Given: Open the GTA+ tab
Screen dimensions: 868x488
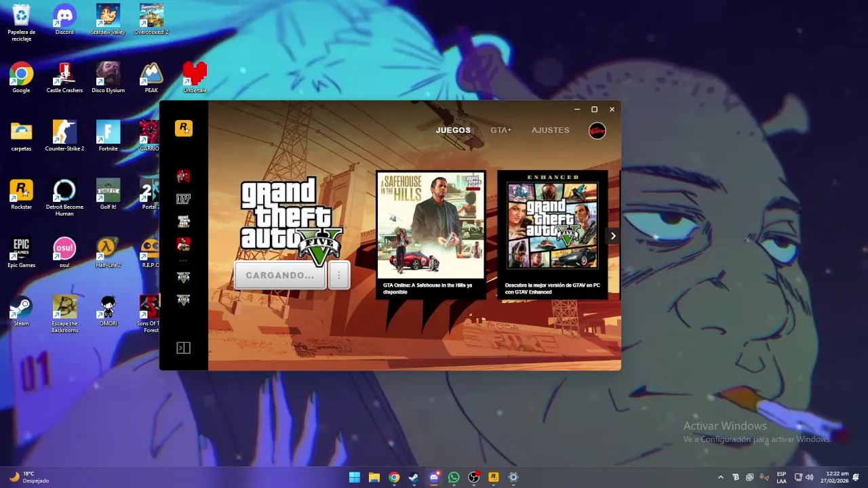Looking at the screenshot, I should click(501, 130).
